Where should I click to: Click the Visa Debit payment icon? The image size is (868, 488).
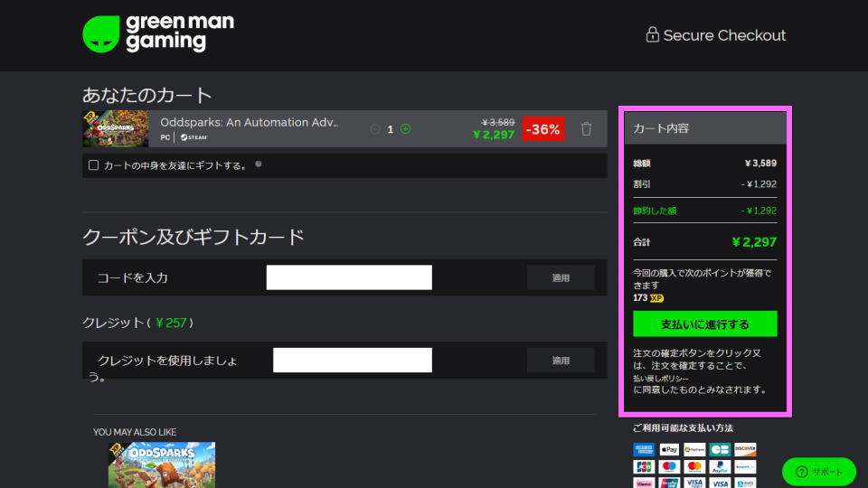pyautogui.click(x=694, y=483)
